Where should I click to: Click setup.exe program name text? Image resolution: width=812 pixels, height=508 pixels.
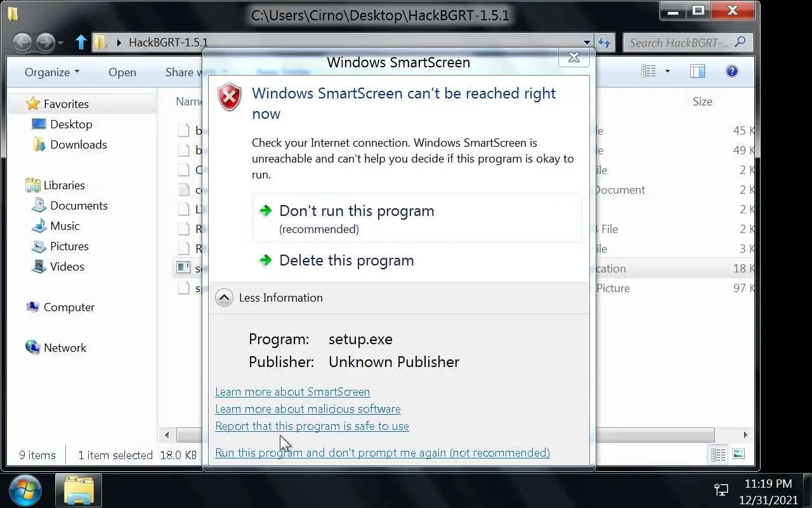coord(360,339)
